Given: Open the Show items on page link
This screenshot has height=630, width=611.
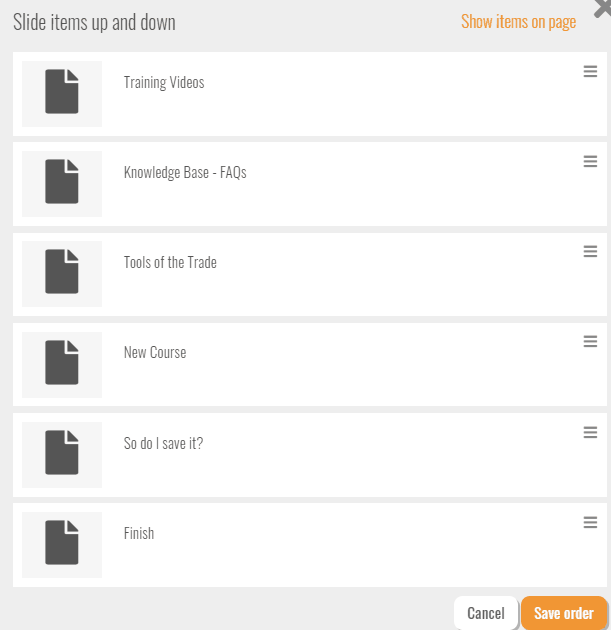Looking at the screenshot, I should pos(518,22).
